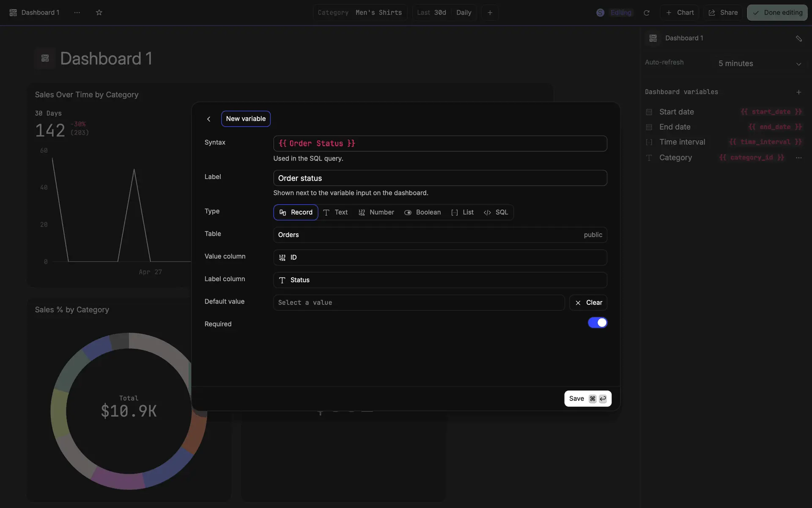Open the Table selector showing Orders
Image resolution: width=812 pixels, height=508 pixels.
pyautogui.click(x=440, y=235)
